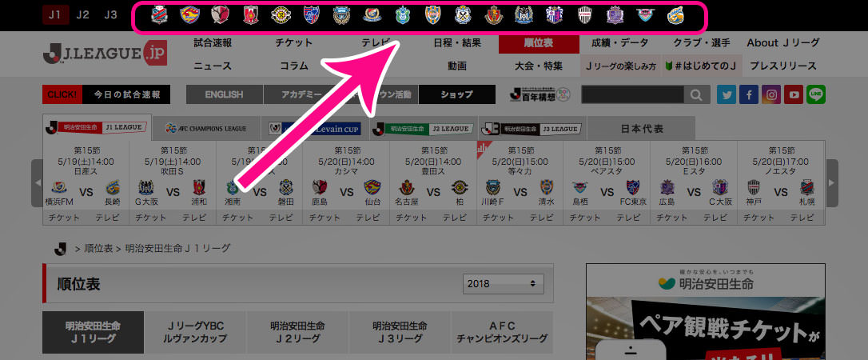Open the Shonan Bellmare club emblem in top bar
This screenshot has height=360, width=868.
pyautogui.click(x=403, y=15)
